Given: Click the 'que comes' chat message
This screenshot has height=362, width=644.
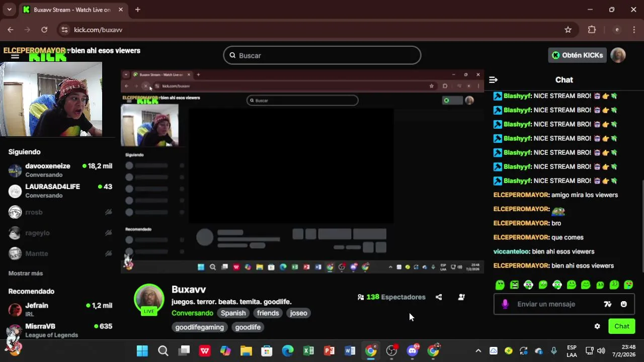Looking at the screenshot, I should coord(568,237).
